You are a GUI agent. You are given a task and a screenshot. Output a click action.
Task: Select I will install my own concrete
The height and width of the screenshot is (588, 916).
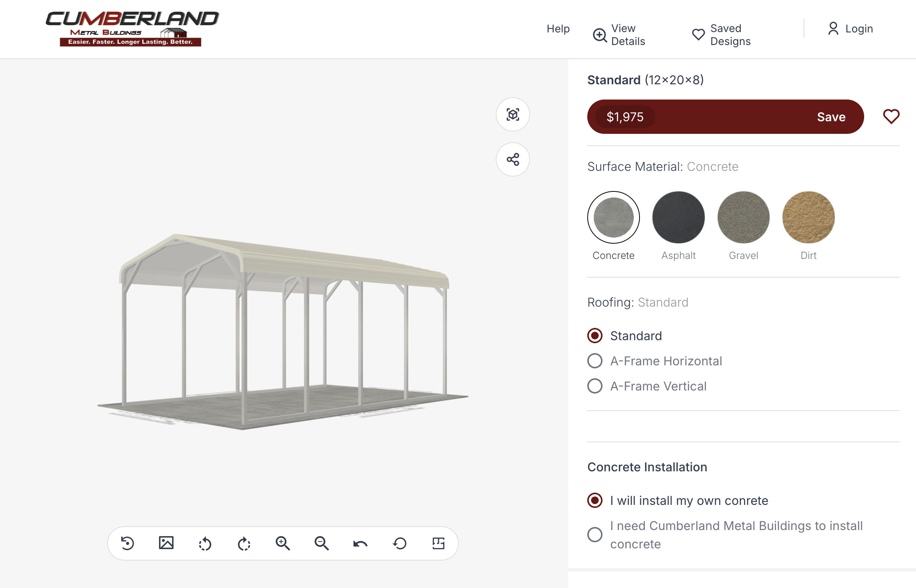coord(594,501)
